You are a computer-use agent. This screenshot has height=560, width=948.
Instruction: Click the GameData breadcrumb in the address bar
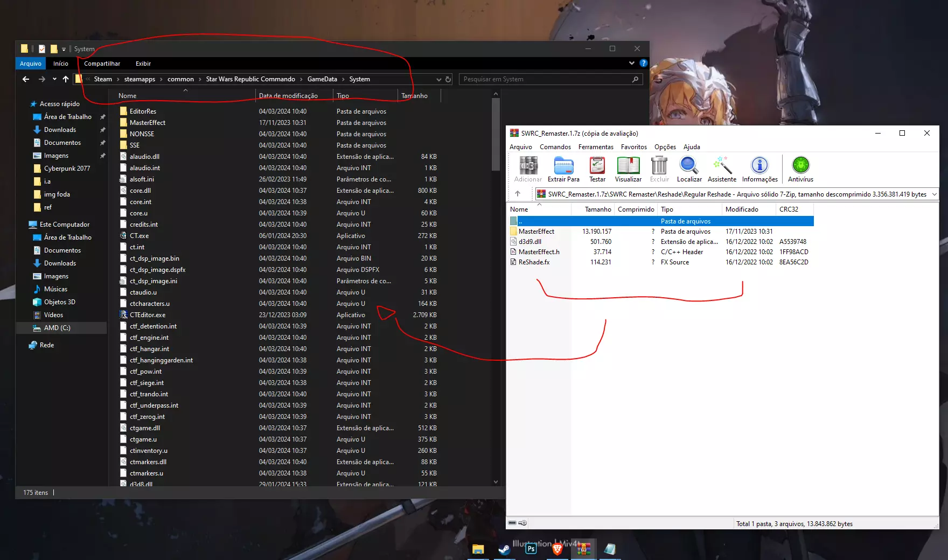(x=322, y=79)
